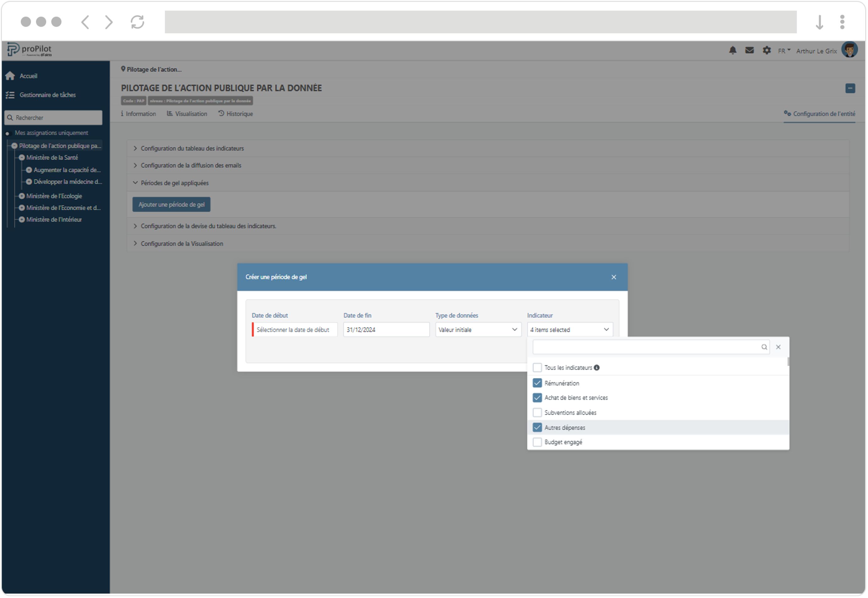Check the Subventions allouées checkbox
The image size is (868, 598).
click(x=537, y=413)
